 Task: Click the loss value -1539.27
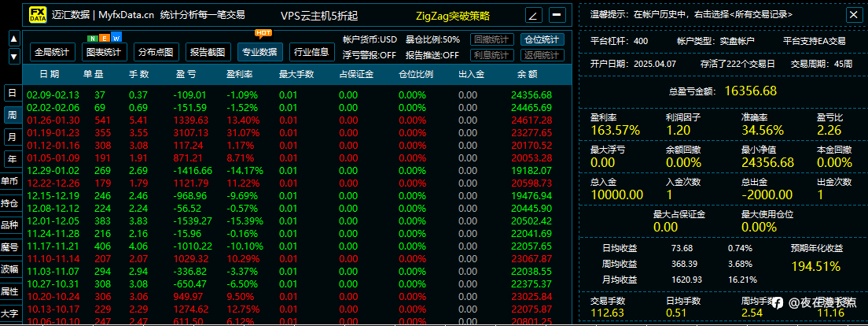pos(193,220)
